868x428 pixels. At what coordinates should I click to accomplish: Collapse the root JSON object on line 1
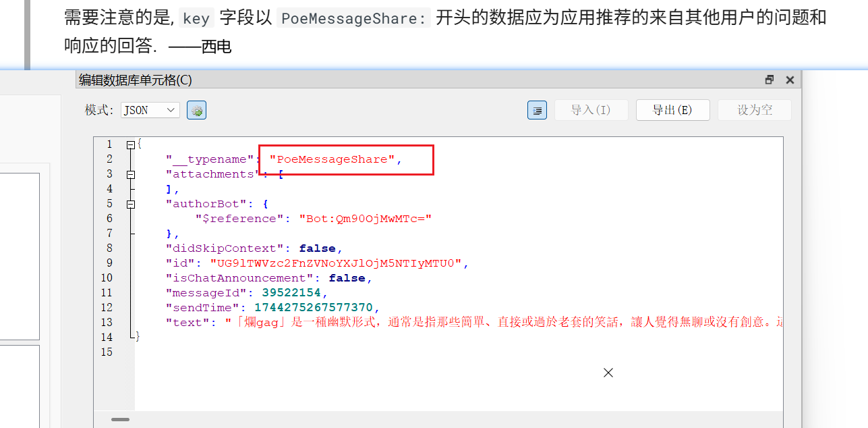(131, 144)
